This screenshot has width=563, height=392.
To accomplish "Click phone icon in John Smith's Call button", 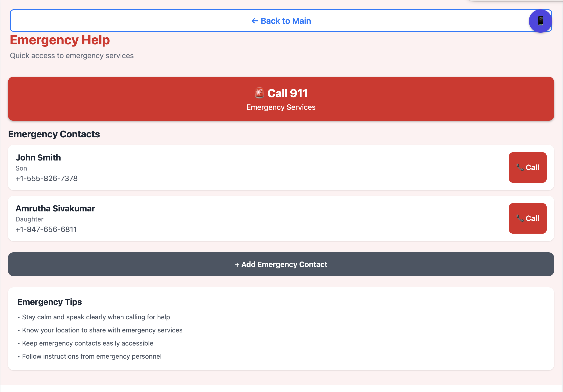I will [x=520, y=167].
